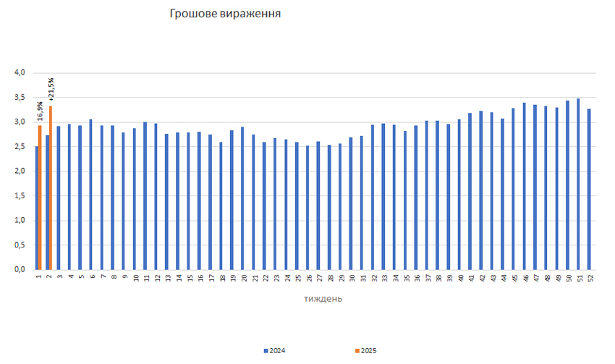Select the chart title "Грошове вираження"
The height and width of the screenshot is (364, 615).
(225, 14)
